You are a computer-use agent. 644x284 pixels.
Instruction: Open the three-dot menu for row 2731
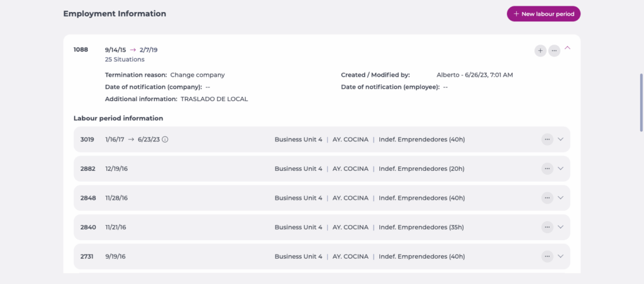click(547, 256)
